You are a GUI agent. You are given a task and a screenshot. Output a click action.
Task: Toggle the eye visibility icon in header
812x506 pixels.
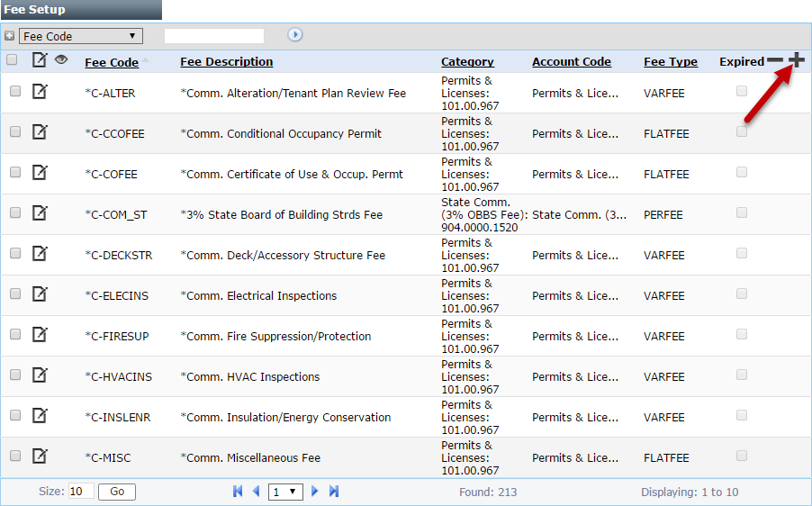[x=61, y=59]
